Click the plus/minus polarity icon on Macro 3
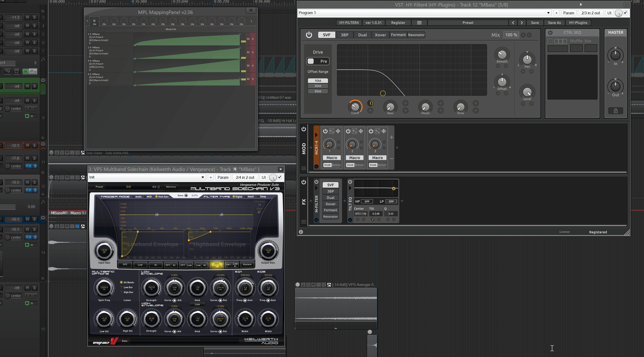This screenshot has width=644, height=357. pos(377,131)
